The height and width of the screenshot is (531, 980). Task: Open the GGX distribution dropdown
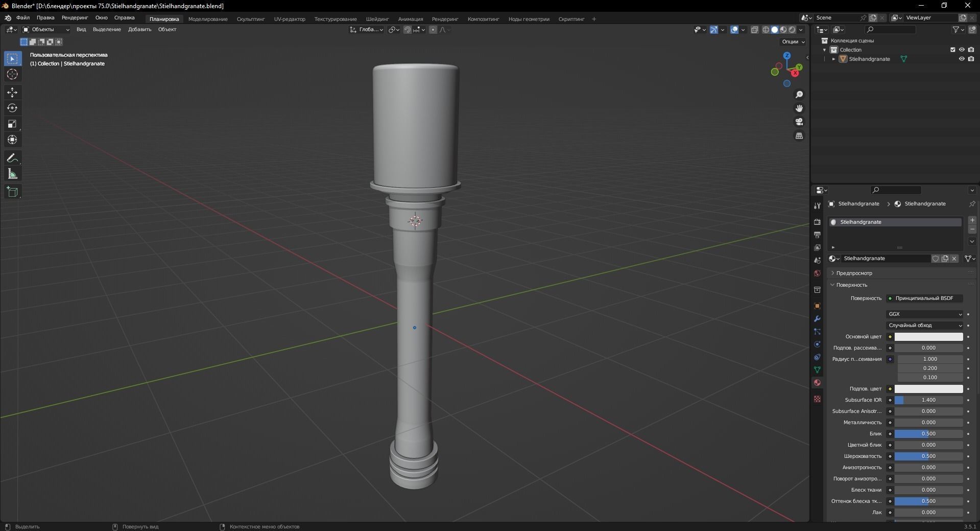click(x=924, y=314)
